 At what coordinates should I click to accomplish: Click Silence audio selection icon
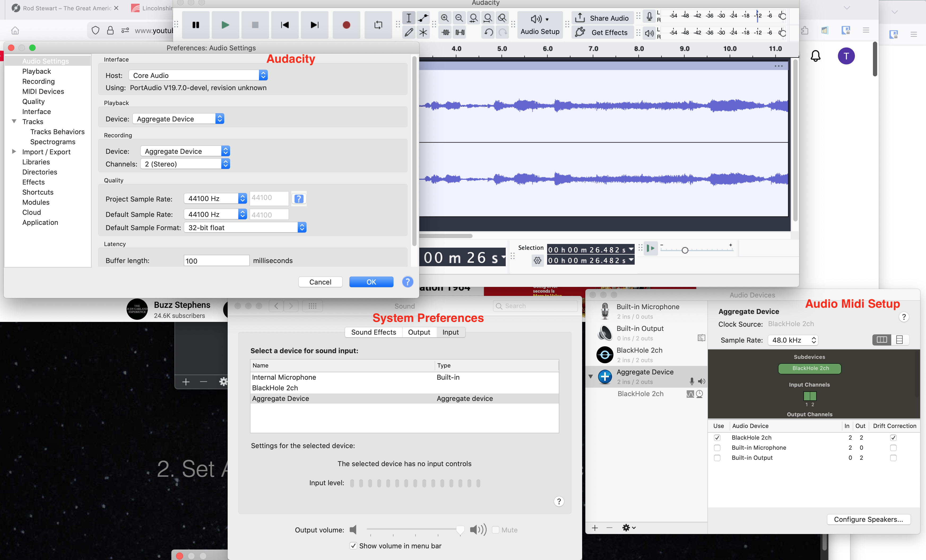pos(460,32)
